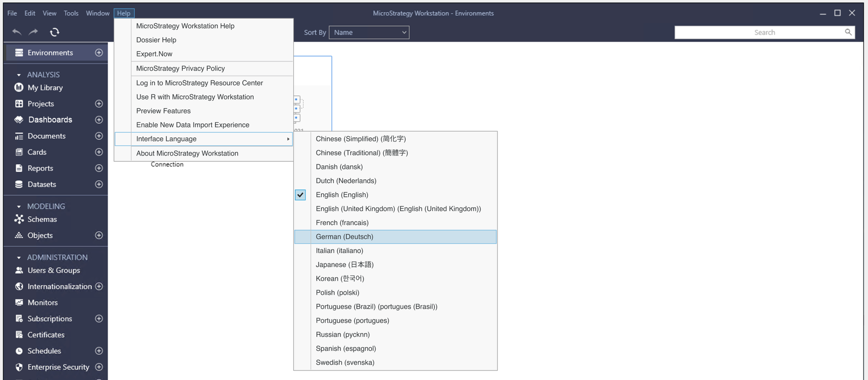Click plus icon next to Dashboards
The width and height of the screenshot is (868, 380).
(x=99, y=120)
